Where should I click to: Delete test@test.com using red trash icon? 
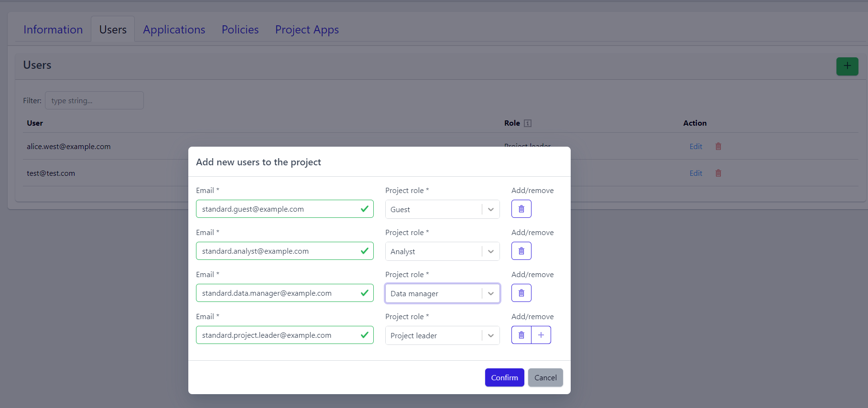718,173
